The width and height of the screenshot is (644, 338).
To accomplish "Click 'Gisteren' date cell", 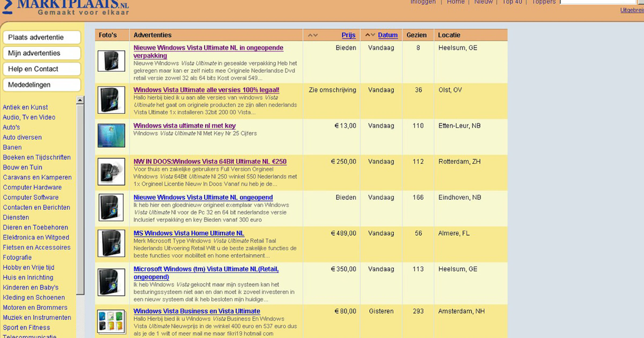I will (x=381, y=311).
